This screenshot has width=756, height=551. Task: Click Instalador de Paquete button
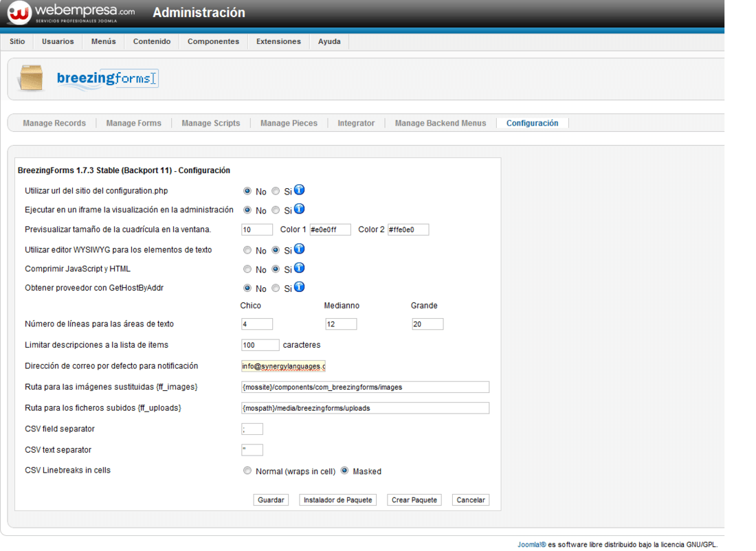pyautogui.click(x=337, y=500)
